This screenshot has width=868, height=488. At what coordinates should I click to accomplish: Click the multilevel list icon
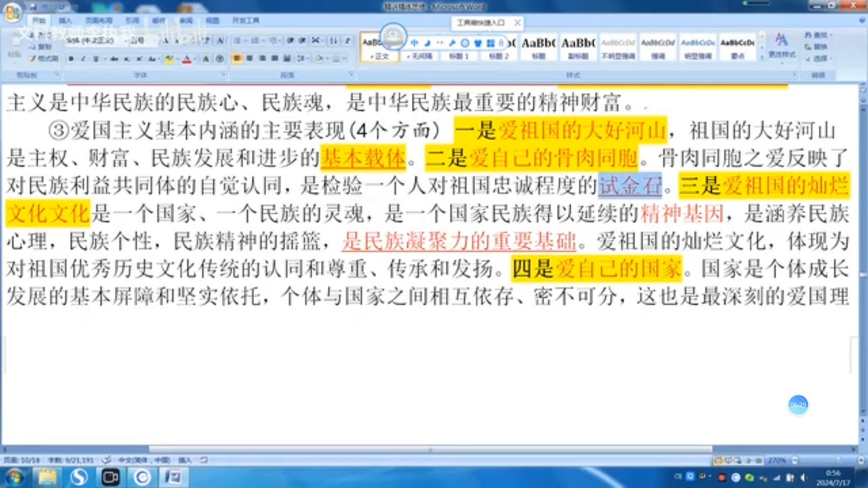coord(274,41)
